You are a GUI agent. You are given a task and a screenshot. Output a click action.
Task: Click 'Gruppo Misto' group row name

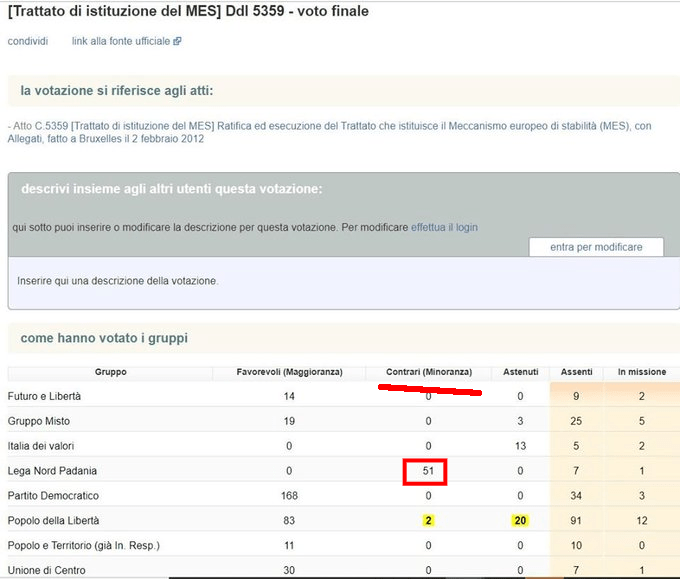(39, 421)
